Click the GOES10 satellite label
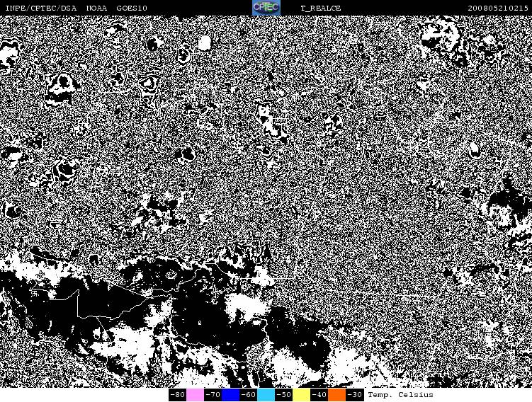The height and width of the screenshot is (402, 532). click(x=132, y=8)
